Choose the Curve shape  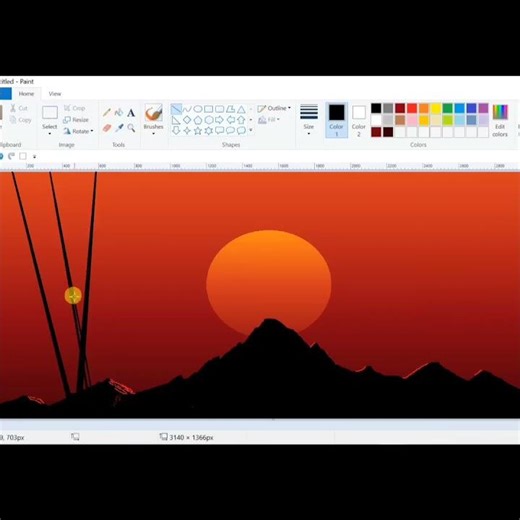[x=187, y=109]
